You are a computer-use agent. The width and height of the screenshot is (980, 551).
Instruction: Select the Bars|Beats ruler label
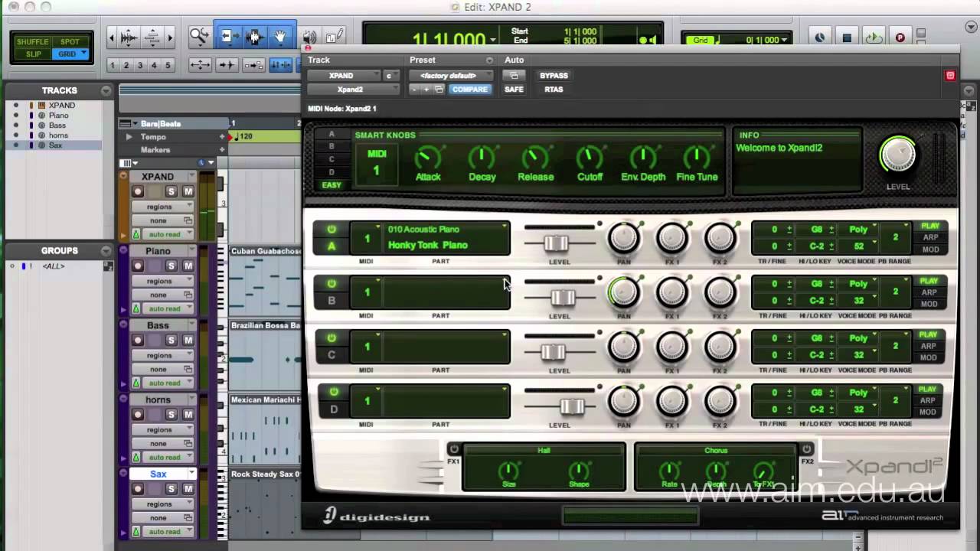(161, 124)
